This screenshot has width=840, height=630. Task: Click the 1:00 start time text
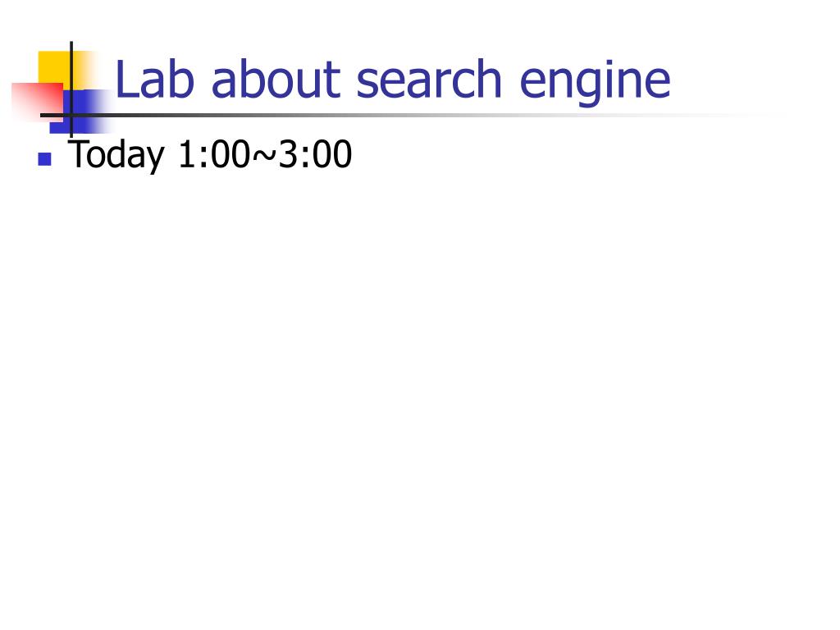pyautogui.click(x=213, y=154)
